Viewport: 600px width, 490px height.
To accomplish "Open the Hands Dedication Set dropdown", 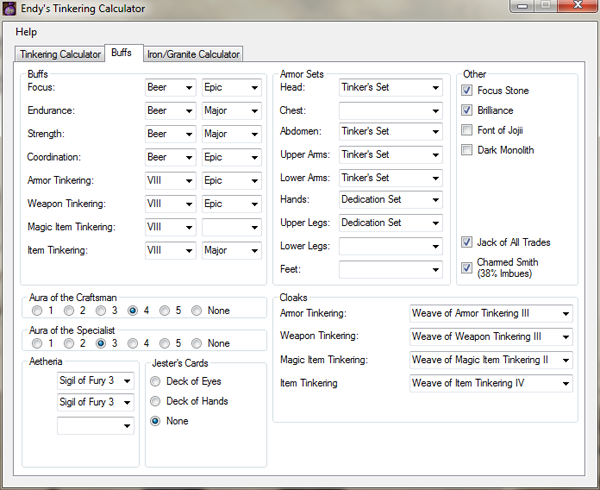I will pyautogui.click(x=391, y=200).
